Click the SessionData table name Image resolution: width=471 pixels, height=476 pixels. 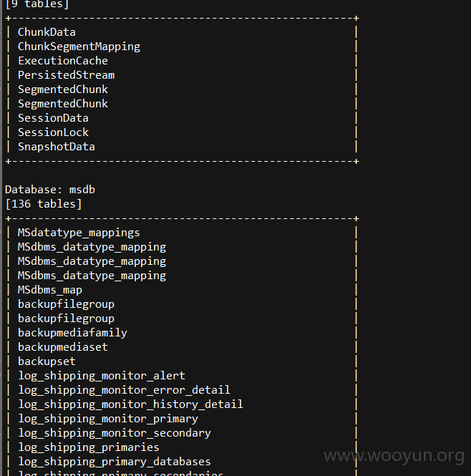coord(53,118)
